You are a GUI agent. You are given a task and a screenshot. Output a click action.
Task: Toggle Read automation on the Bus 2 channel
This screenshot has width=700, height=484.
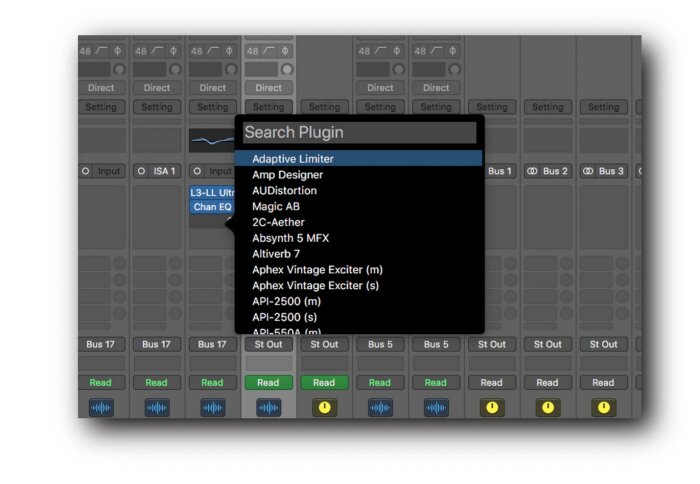click(x=547, y=383)
